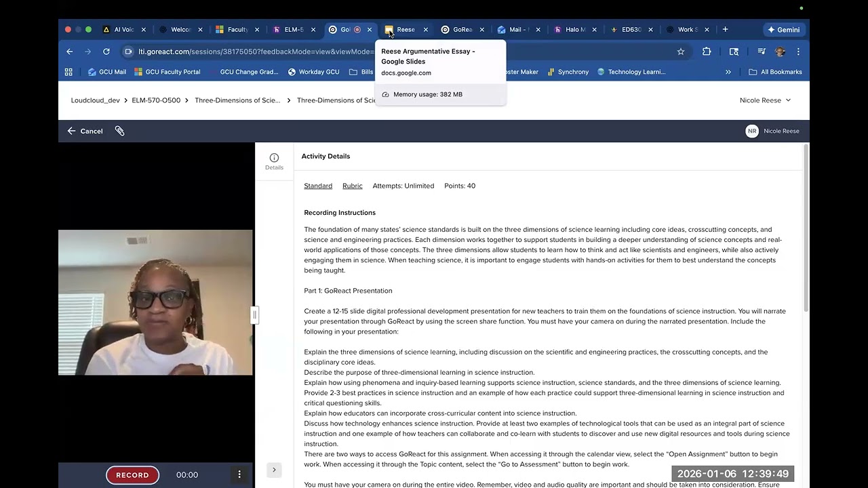Viewport: 868px width, 488px height.
Task: Open the GCU Change Grad bookmark
Action: pyautogui.click(x=244, y=72)
